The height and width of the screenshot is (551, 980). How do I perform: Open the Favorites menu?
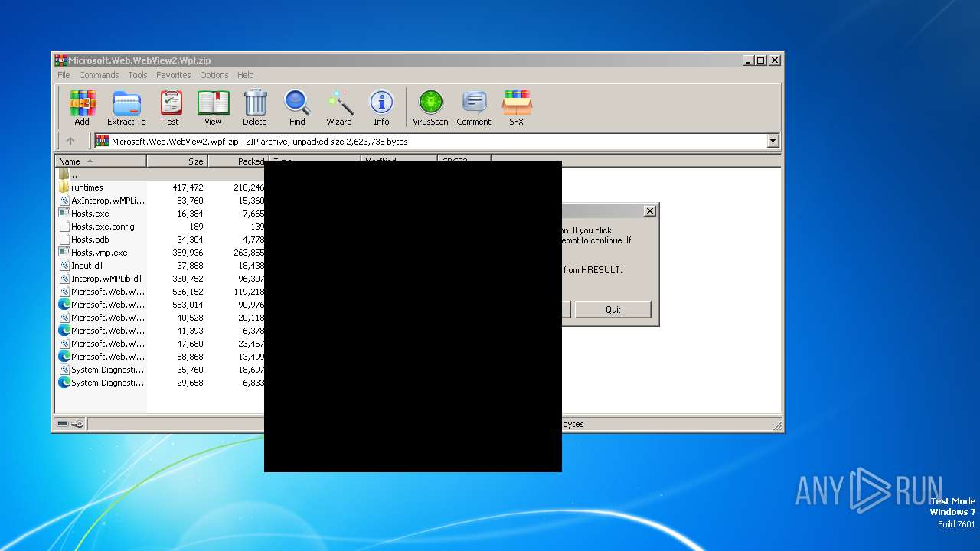(x=174, y=75)
